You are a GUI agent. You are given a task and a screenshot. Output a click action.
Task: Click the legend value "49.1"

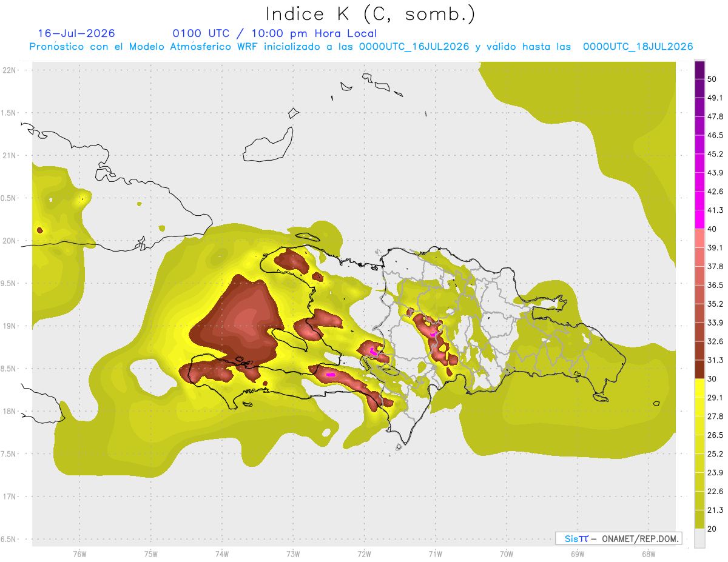715,98
